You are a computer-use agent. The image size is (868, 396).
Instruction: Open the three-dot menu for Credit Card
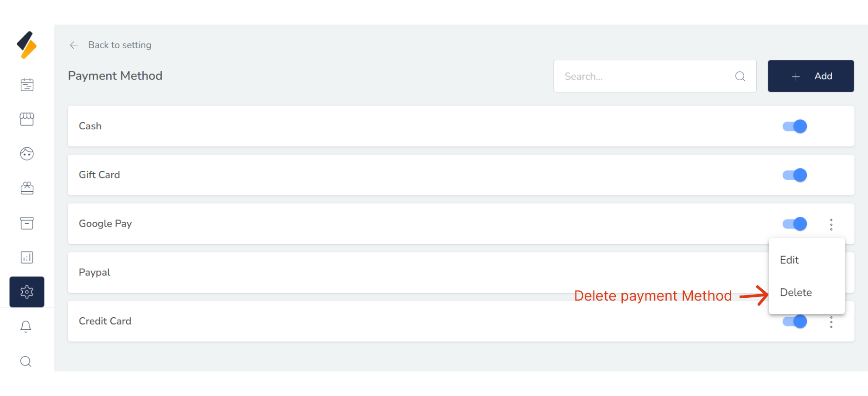[x=831, y=321]
